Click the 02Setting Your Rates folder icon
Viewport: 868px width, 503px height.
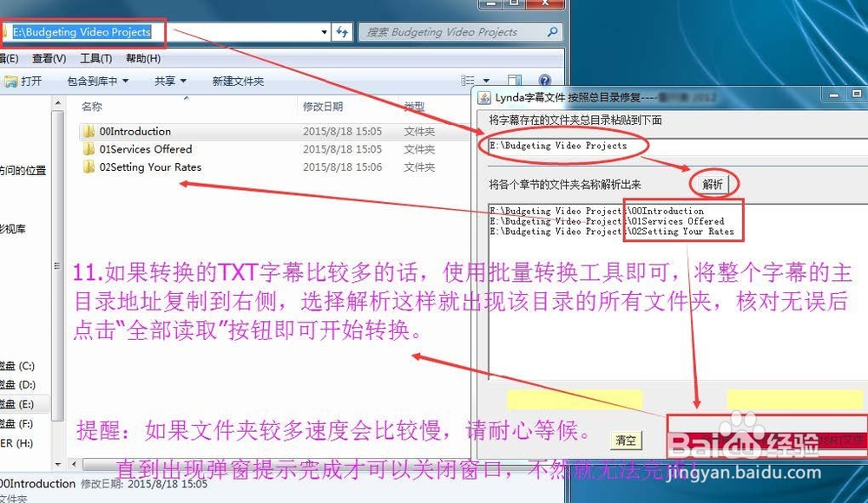88,167
